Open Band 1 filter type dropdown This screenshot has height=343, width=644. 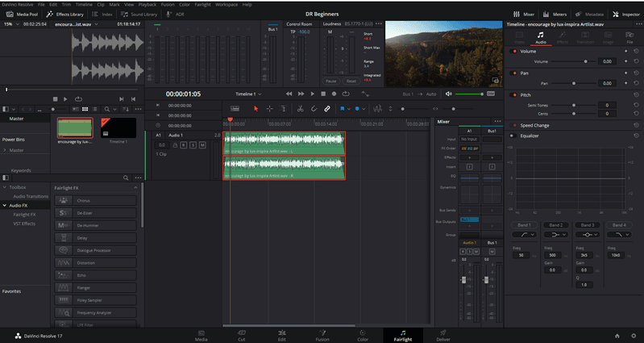click(x=524, y=234)
